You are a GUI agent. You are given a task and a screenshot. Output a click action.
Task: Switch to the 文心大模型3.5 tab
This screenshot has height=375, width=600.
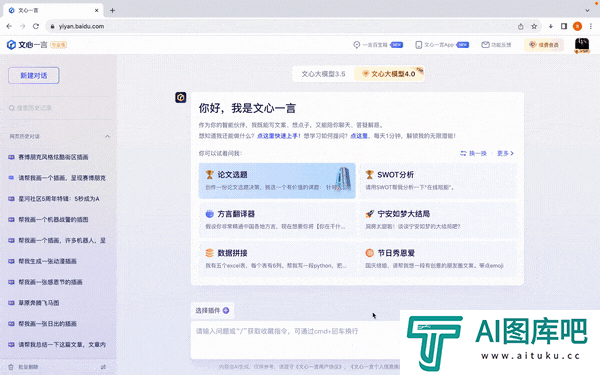pos(323,74)
